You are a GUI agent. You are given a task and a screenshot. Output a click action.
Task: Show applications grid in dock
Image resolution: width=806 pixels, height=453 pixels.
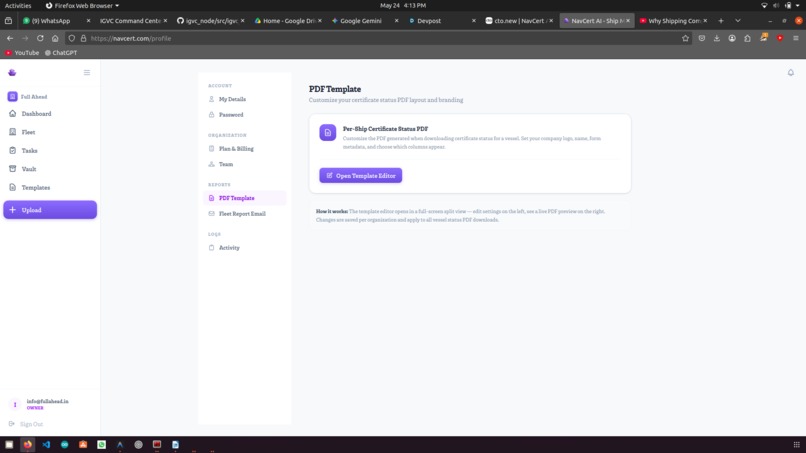(x=796, y=444)
